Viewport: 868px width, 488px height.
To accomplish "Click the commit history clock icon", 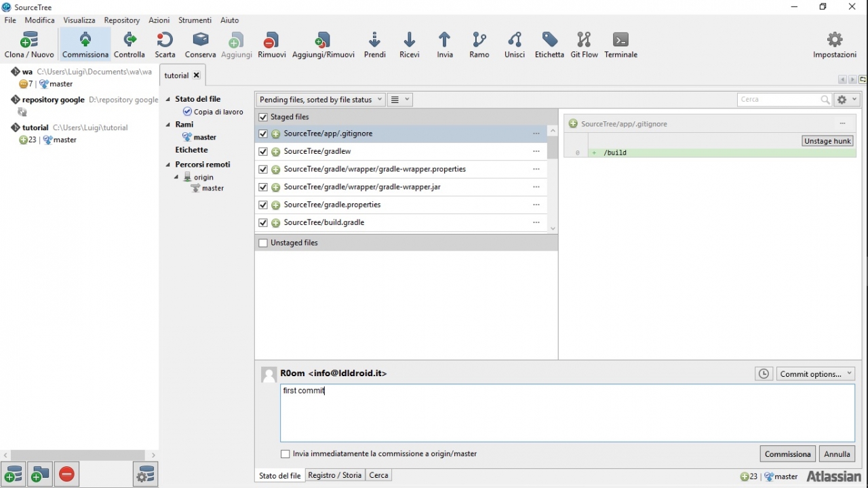I will point(764,374).
